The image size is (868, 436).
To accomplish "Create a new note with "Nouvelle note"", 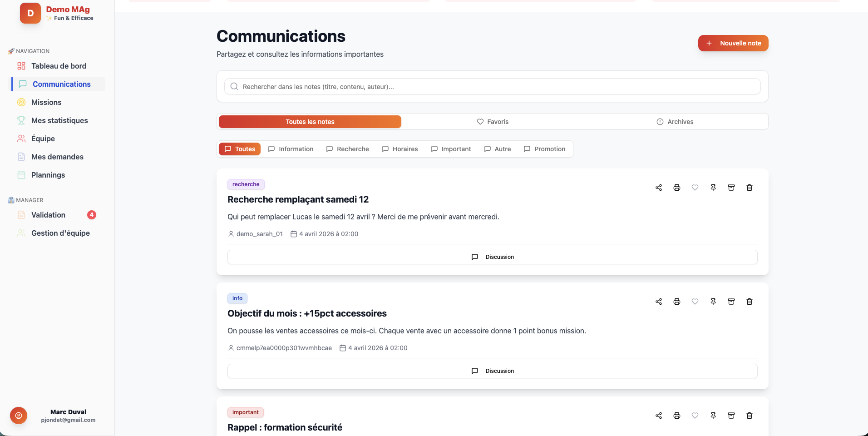I will click(733, 43).
